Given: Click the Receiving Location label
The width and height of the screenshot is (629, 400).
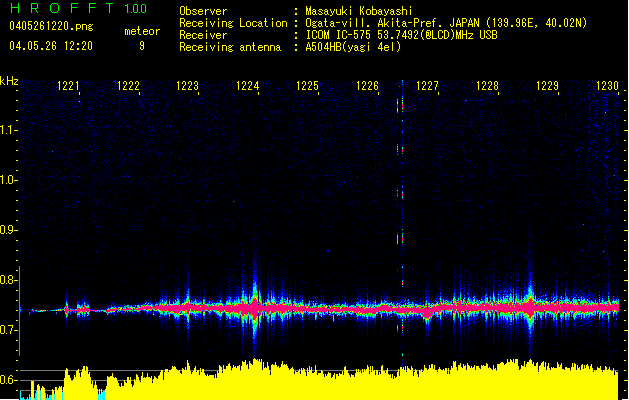Looking at the screenshot, I should click(233, 23).
